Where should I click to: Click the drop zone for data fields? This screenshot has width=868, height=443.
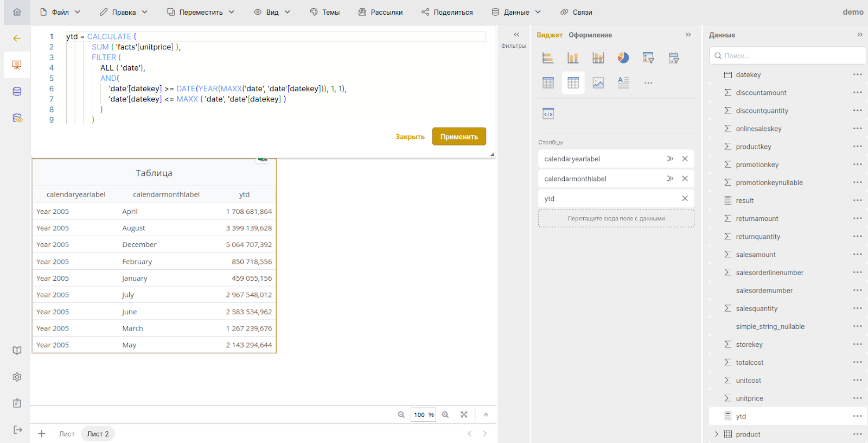[x=616, y=218]
